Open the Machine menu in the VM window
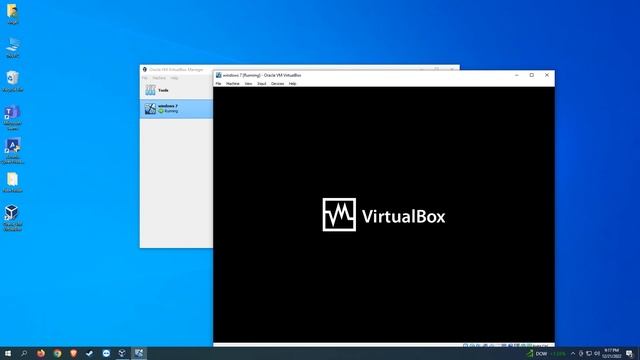The height and width of the screenshot is (360, 640). 233,84
